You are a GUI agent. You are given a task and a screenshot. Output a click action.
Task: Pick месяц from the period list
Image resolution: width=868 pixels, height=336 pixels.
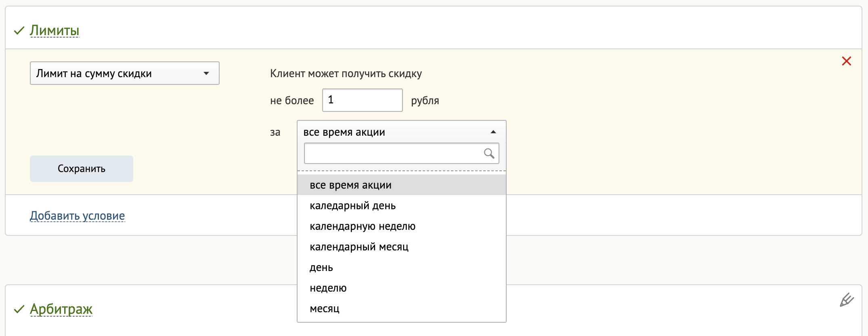[x=402, y=309]
